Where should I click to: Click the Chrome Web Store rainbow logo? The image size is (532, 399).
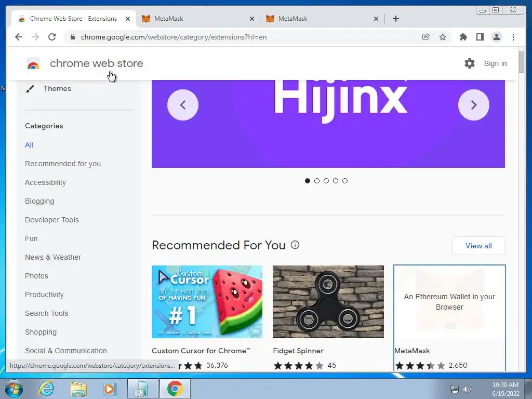tap(33, 63)
